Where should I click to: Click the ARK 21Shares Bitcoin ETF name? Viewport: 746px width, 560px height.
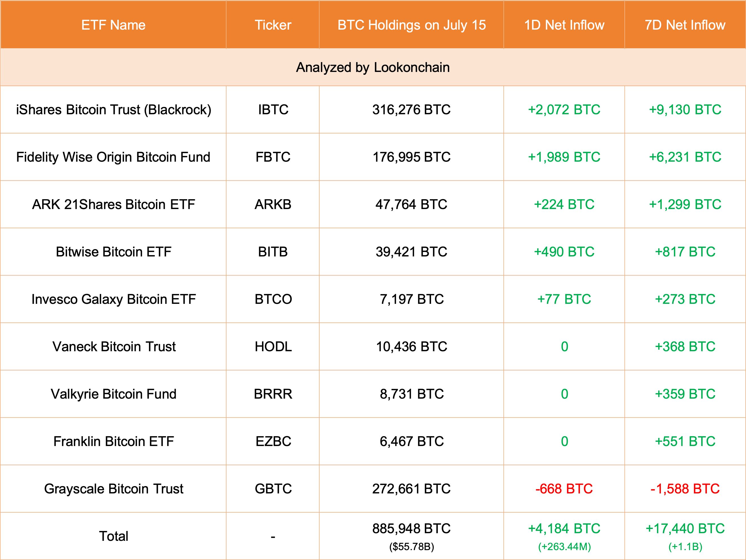[114, 205]
